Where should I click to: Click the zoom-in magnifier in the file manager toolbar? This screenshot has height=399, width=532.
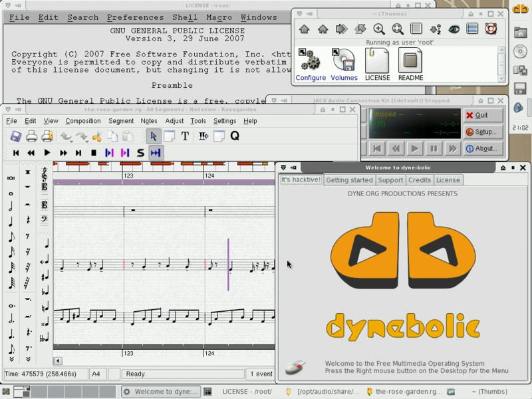(x=380, y=29)
